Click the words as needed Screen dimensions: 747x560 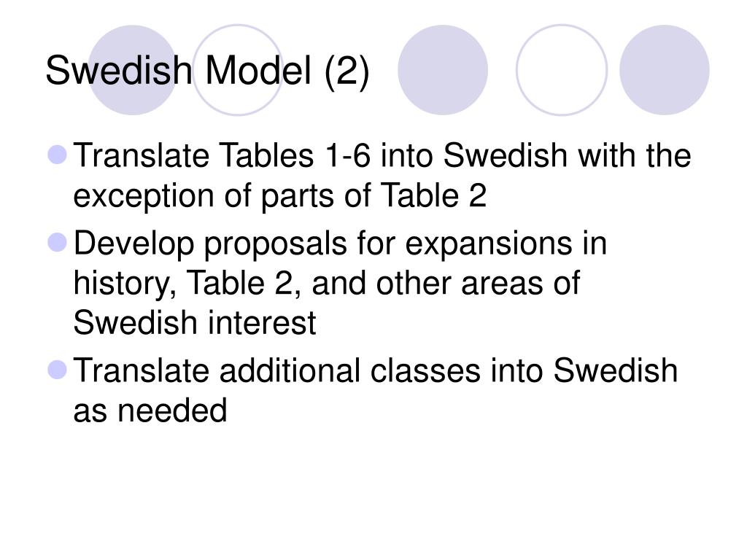pos(150,411)
